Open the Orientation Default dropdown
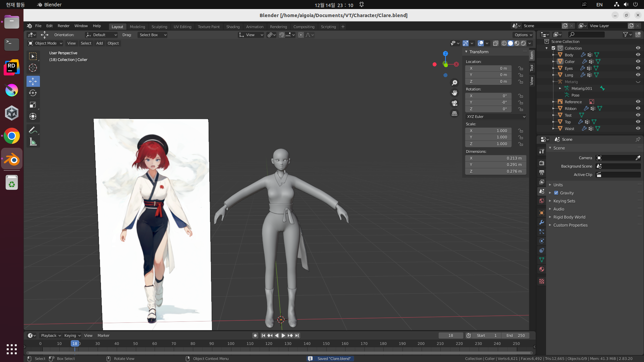 tap(101, 35)
